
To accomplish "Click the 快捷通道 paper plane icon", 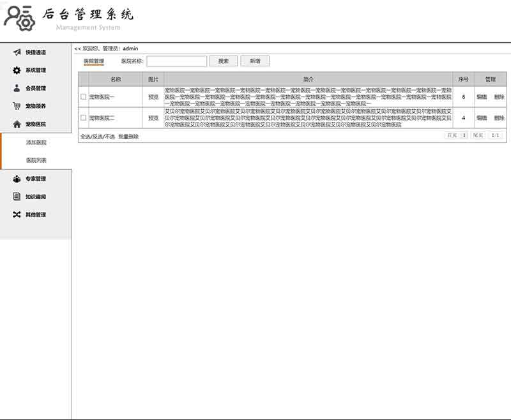I will tap(17, 52).
